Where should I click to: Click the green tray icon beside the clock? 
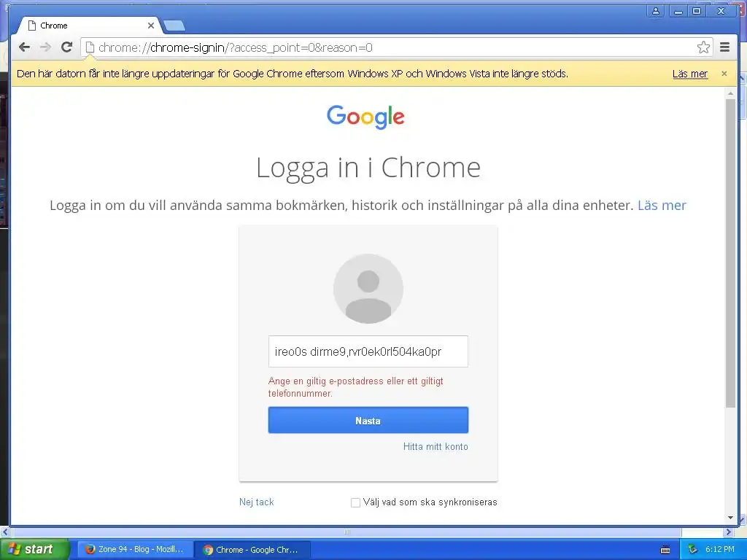click(693, 549)
